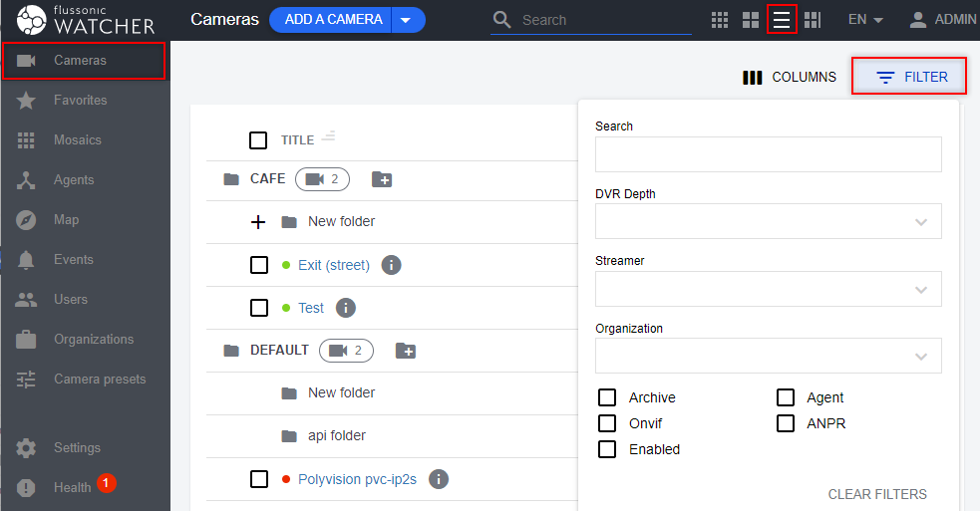Open the Streamer dropdown list
Viewport: 980px width, 511px height.
(768, 289)
